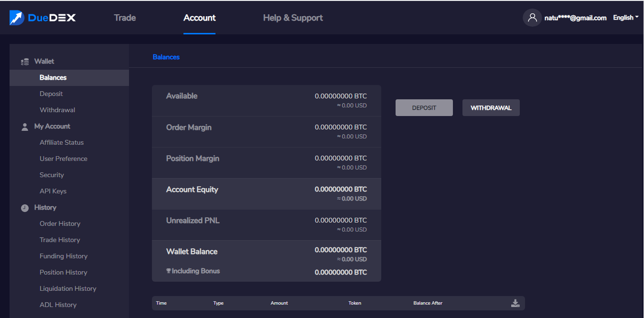This screenshot has height=318, width=644.
Task: Go to Affiliate Status page
Action: tap(62, 143)
